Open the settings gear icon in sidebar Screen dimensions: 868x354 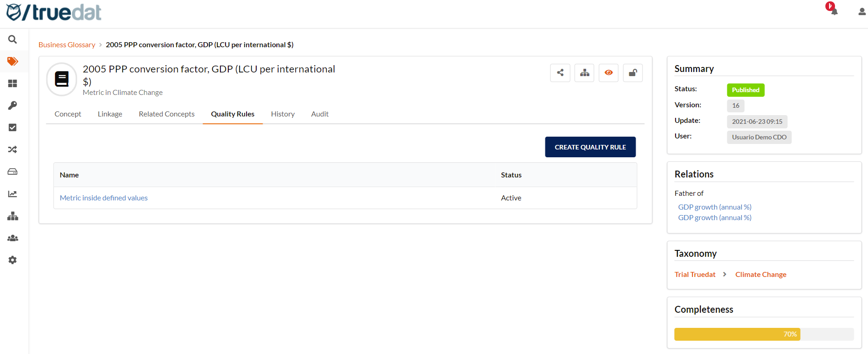(x=12, y=260)
